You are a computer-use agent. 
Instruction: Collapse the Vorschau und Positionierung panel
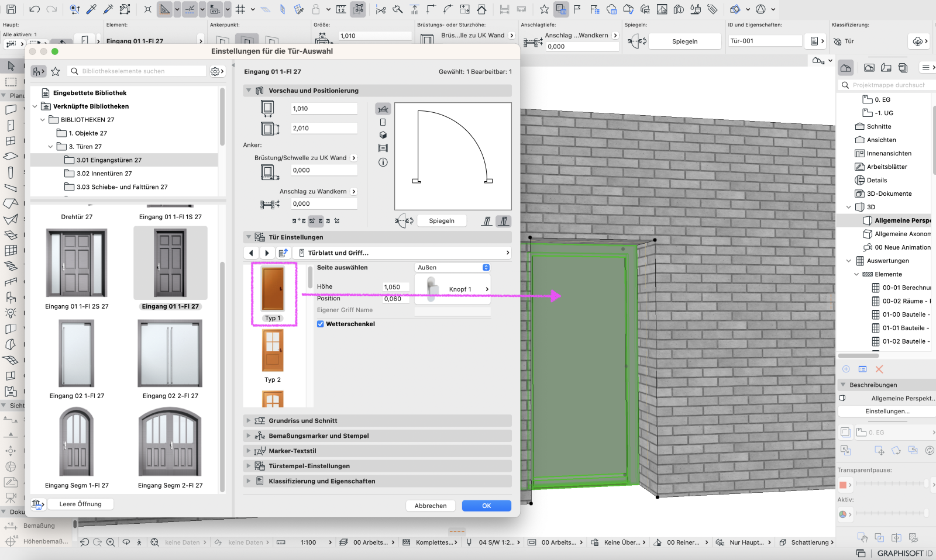coord(249,91)
